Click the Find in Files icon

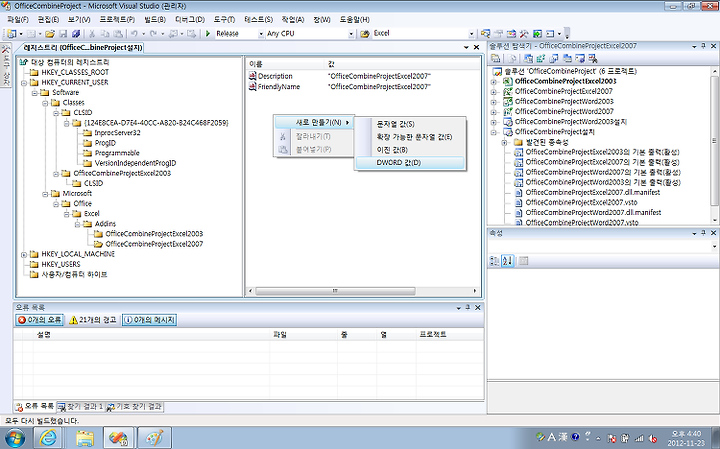tap(365, 34)
